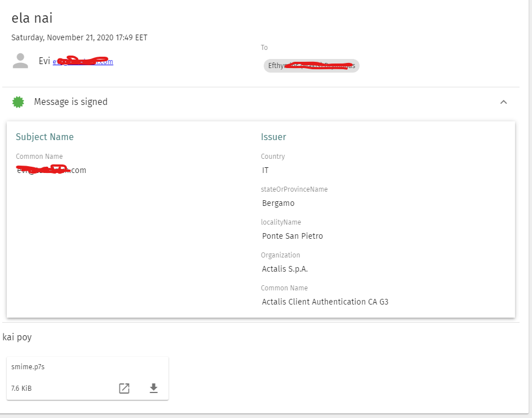Select the recipient chip in To field
Image resolution: width=532 pixels, height=418 pixels.
[311, 66]
